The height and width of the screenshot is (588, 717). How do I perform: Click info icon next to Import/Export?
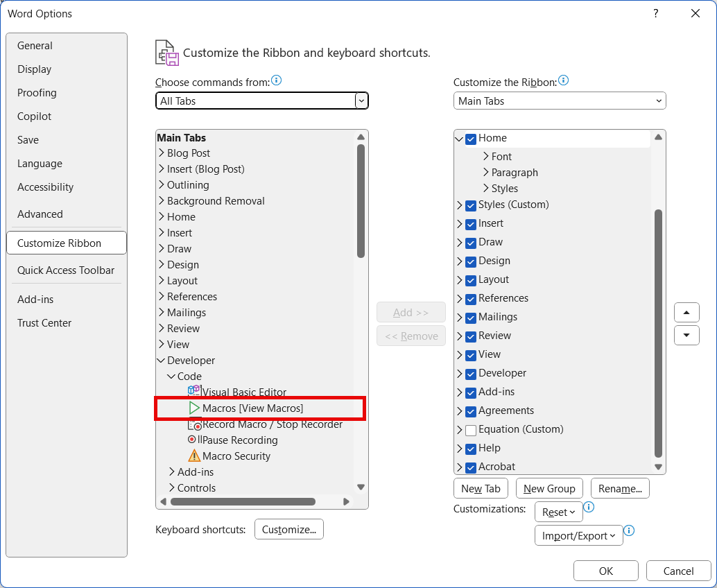pyautogui.click(x=629, y=531)
